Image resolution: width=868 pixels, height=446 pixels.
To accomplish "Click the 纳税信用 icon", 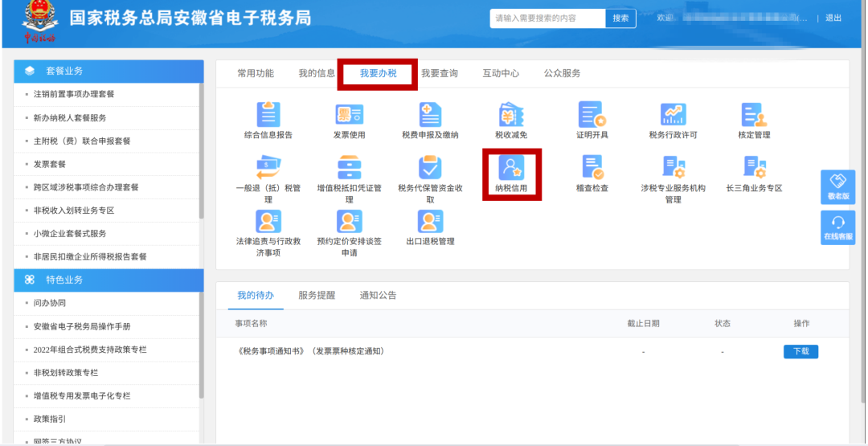I will tap(511, 168).
